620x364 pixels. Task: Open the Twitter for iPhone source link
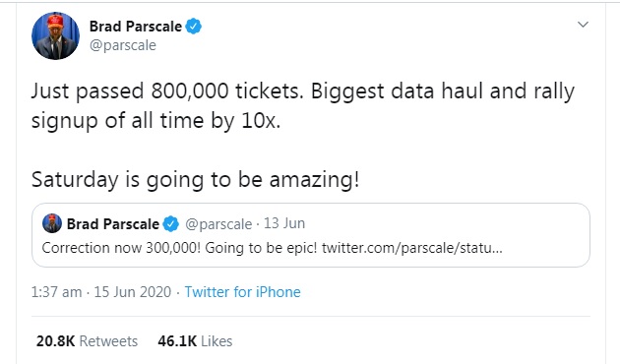coord(243,292)
